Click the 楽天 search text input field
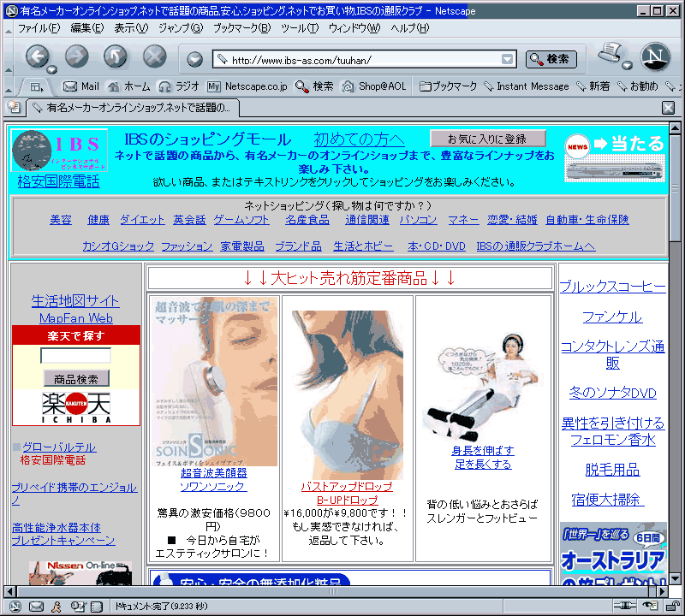The width and height of the screenshot is (685, 616). [x=75, y=355]
